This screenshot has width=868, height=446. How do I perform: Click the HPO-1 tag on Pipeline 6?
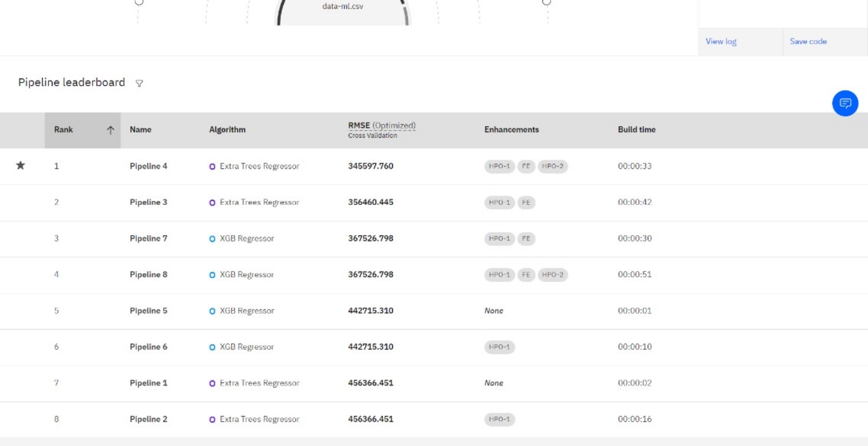click(x=499, y=347)
